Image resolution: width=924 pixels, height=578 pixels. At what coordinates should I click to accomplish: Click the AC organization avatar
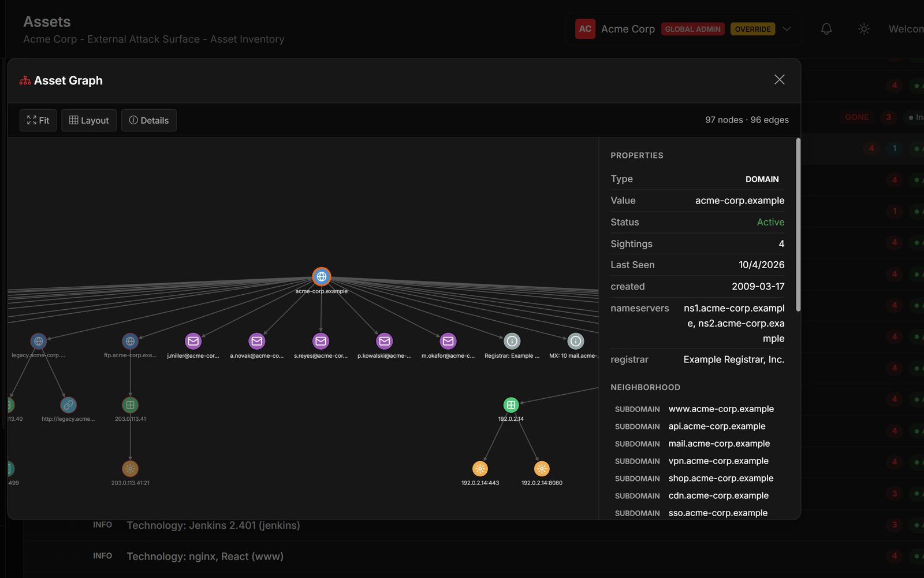point(585,29)
